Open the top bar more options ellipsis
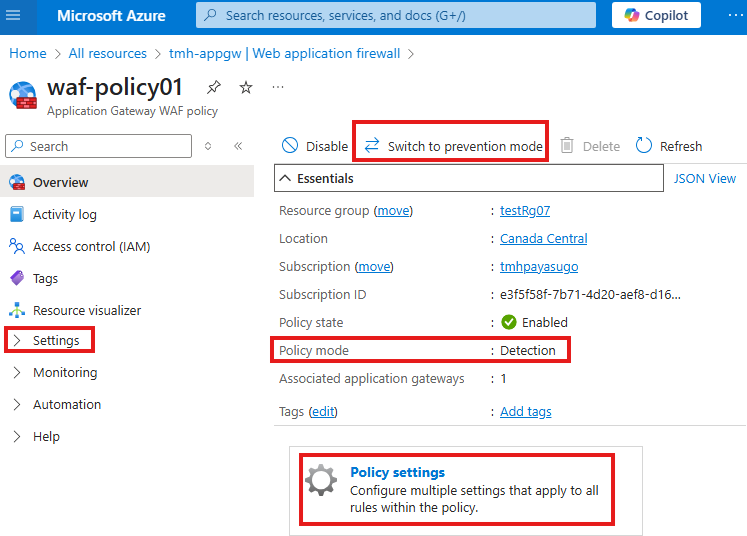The height and width of the screenshot is (536, 747). coord(736,15)
